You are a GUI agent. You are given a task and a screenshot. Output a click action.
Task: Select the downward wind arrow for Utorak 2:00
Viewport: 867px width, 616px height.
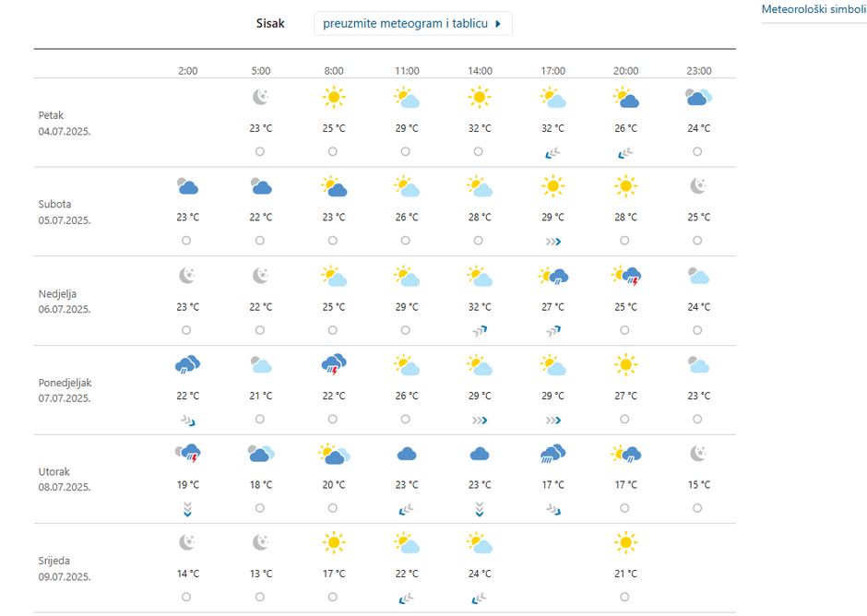coord(187,508)
